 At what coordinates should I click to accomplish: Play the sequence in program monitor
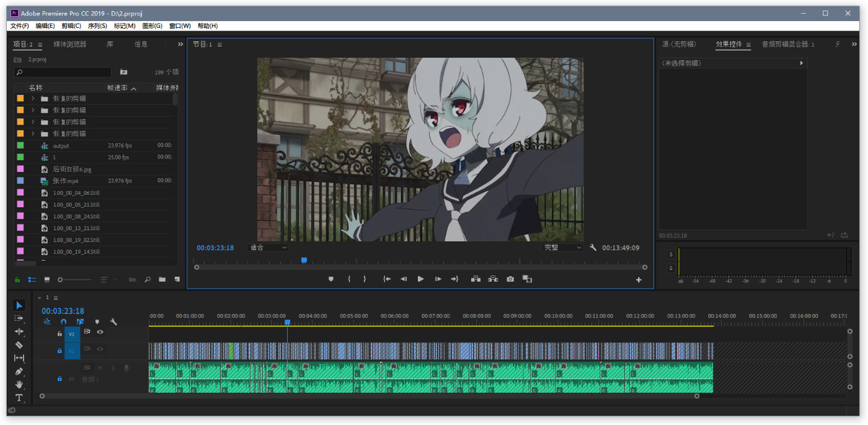tap(420, 279)
